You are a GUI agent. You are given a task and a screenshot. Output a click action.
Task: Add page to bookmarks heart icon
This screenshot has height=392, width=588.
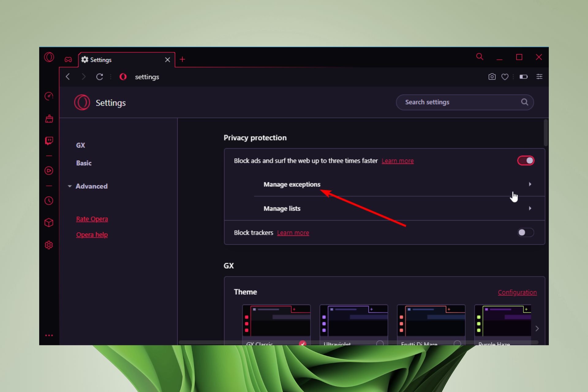505,77
